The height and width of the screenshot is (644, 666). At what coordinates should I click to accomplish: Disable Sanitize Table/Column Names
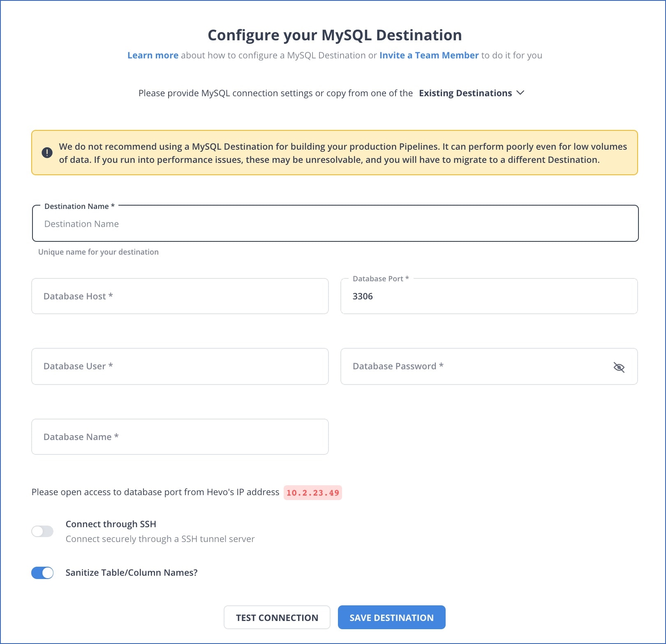click(42, 572)
